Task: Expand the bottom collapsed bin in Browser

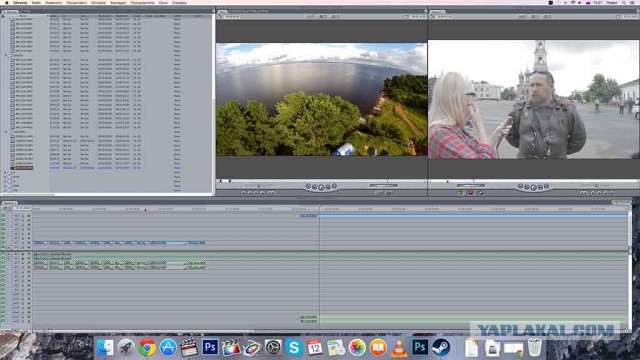Action: click(x=5, y=190)
